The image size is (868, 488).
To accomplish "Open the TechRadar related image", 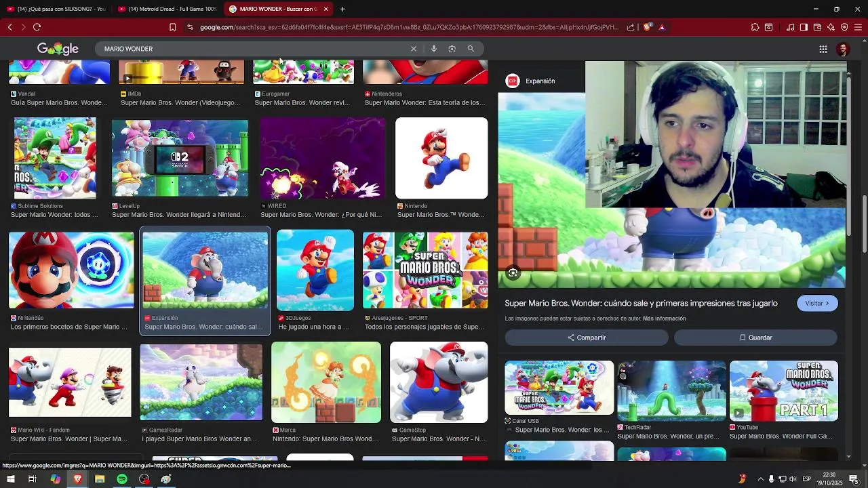I will pos(671,391).
